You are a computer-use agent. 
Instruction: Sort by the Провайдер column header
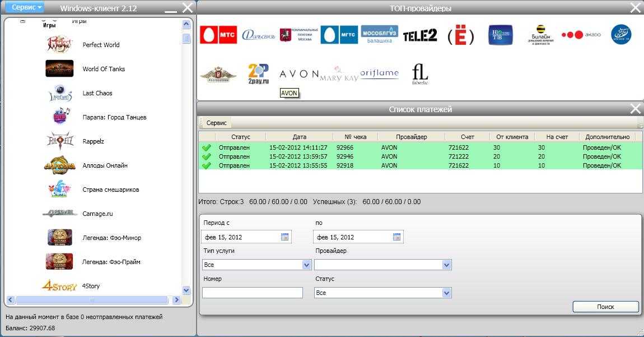pos(411,137)
